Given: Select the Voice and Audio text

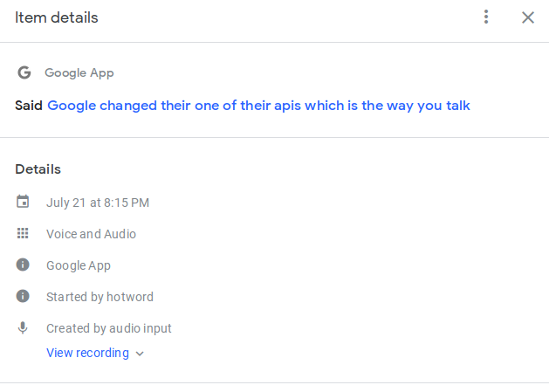Looking at the screenshot, I should coord(91,234).
